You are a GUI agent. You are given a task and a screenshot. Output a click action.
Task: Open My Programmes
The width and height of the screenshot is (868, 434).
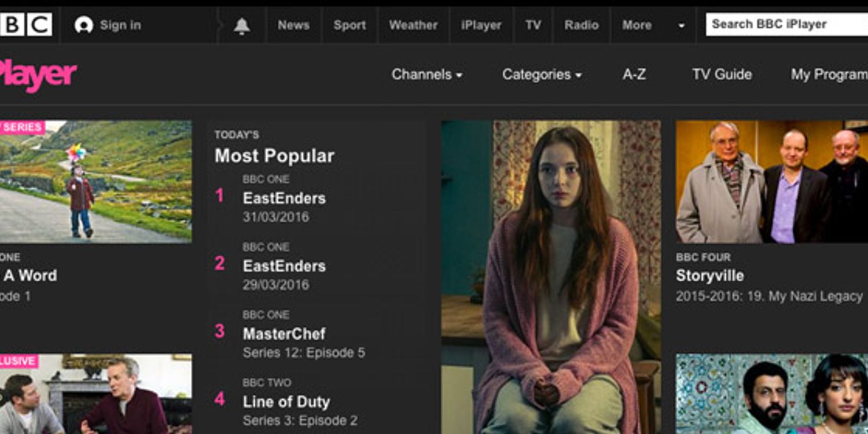click(x=829, y=75)
